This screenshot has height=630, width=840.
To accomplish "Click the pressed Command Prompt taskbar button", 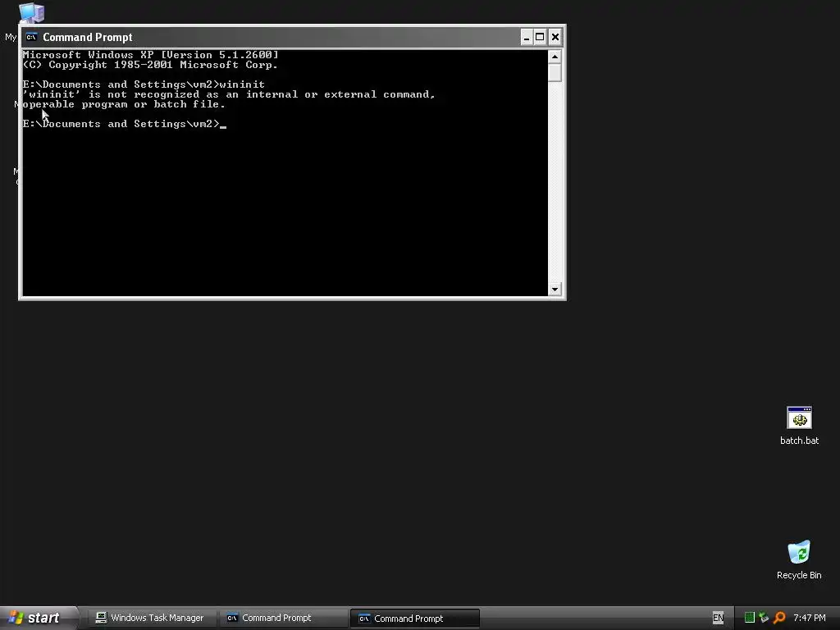I will tap(415, 619).
